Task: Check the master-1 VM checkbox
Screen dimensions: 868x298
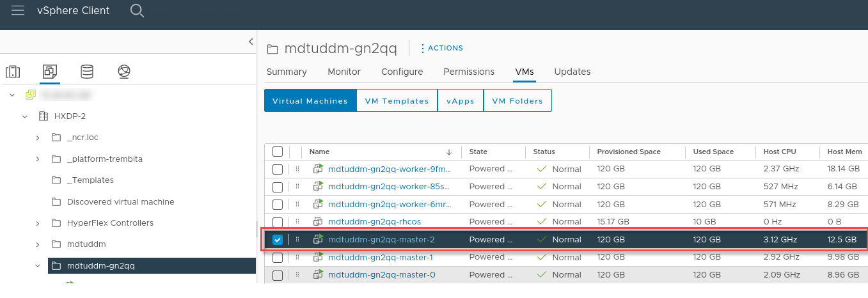Action: coord(278,258)
